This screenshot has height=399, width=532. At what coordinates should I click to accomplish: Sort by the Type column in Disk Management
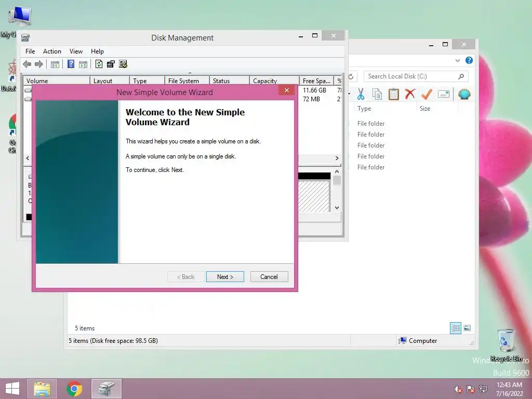pos(147,81)
